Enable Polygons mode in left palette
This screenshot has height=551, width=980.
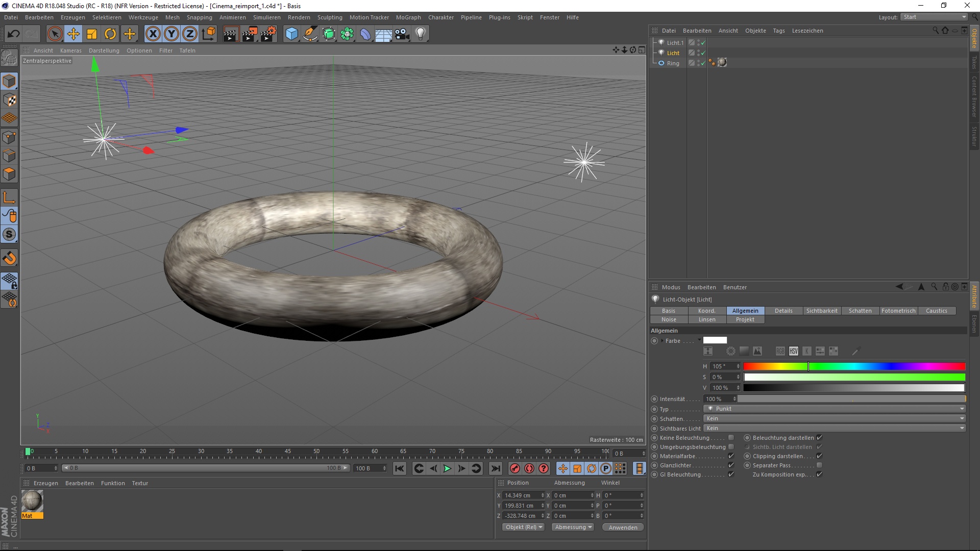point(9,174)
